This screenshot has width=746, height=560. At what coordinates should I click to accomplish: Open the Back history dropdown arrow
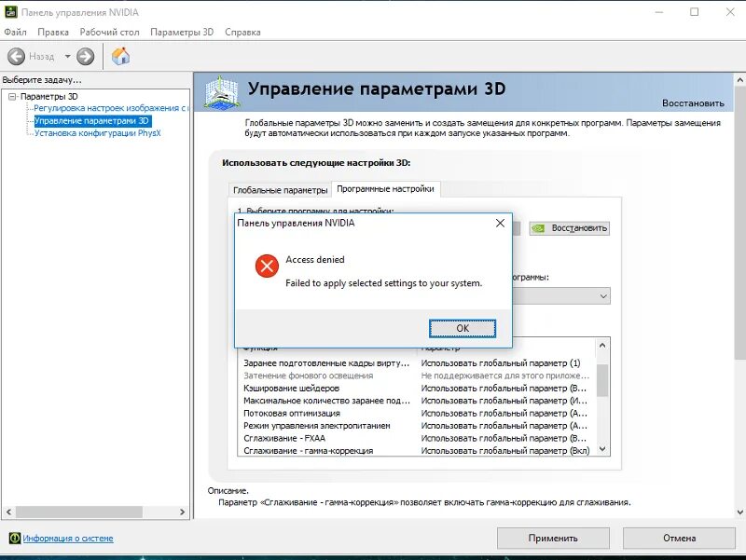coord(67,57)
